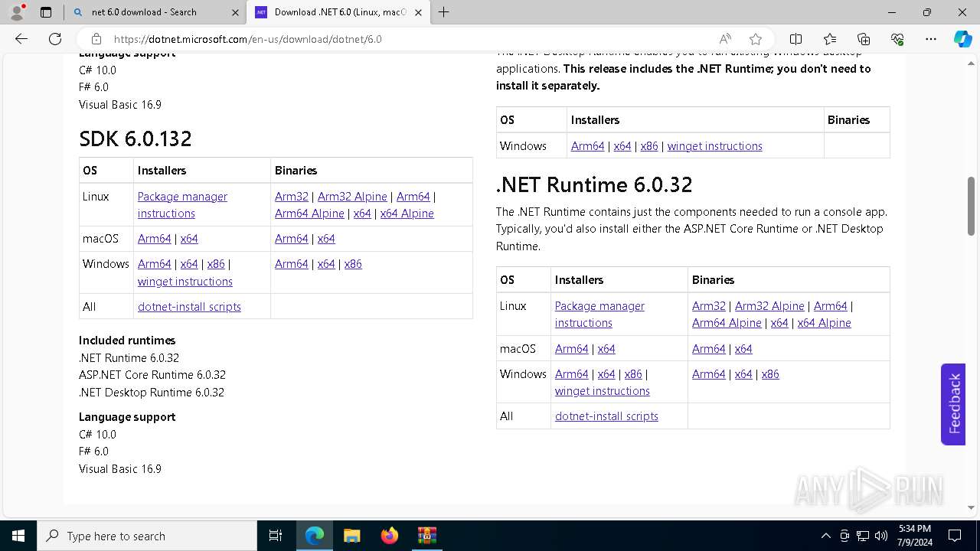
Task: Open WinRAR from taskbar
Action: coord(426,536)
